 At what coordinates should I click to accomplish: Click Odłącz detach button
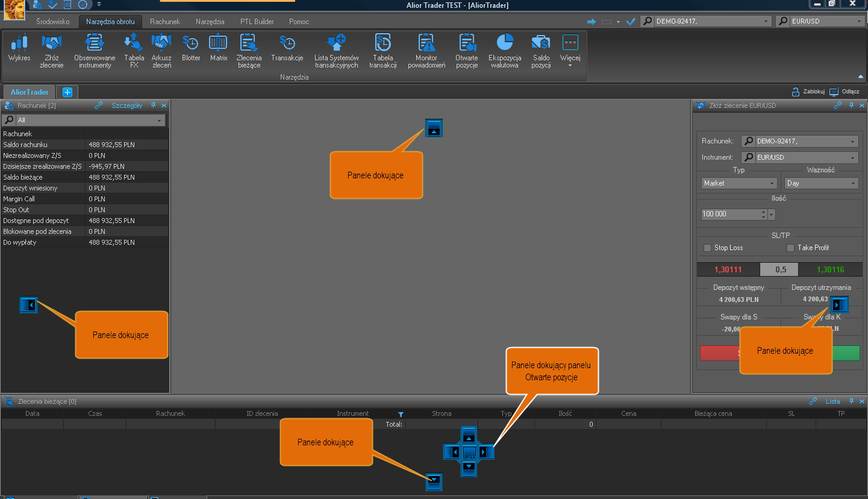845,92
